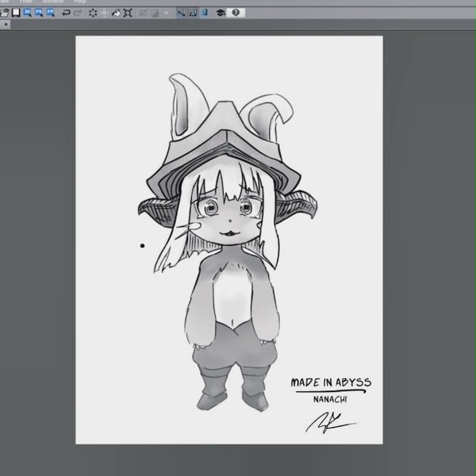Toggle Snap to Grid
This screenshot has height=476, width=476.
205,13
